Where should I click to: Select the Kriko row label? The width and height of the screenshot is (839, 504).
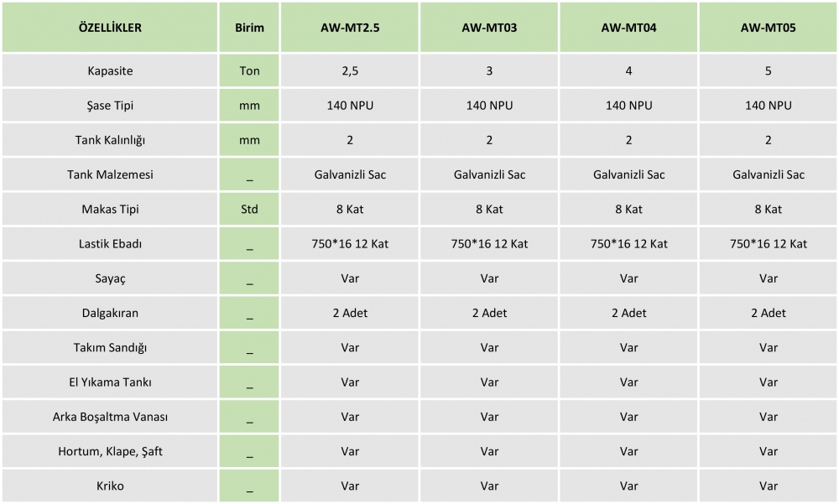tap(110, 486)
